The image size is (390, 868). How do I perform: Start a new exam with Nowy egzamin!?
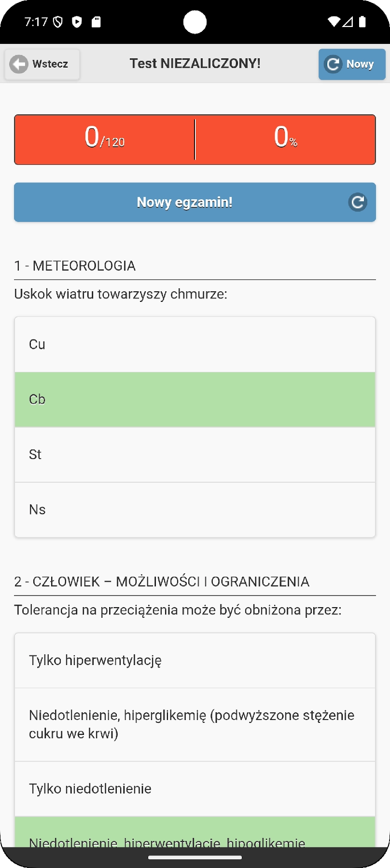click(x=185, y=203)
